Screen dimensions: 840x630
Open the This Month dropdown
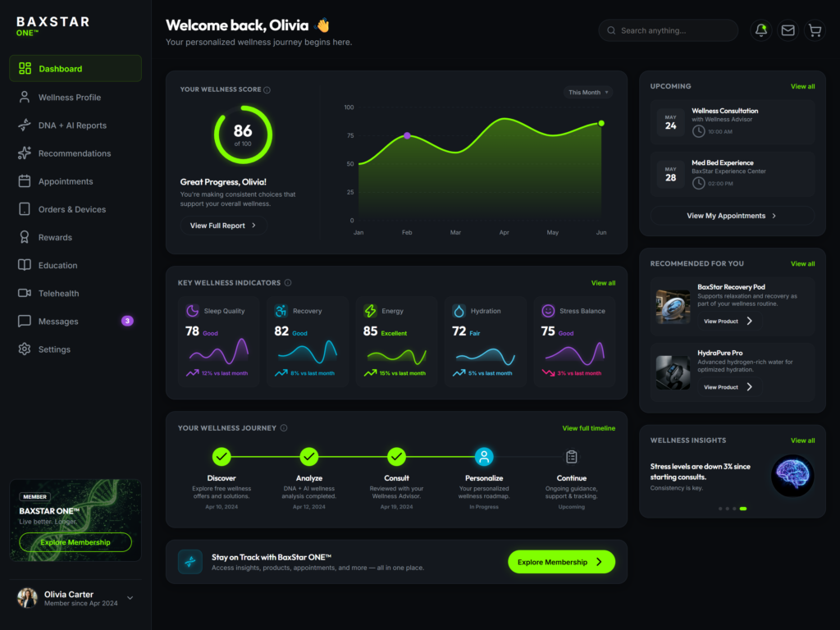tap(587, 92)
